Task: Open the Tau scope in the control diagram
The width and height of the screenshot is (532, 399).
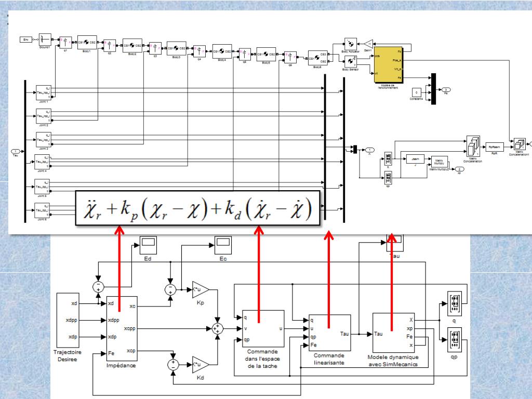Action: 395,243
